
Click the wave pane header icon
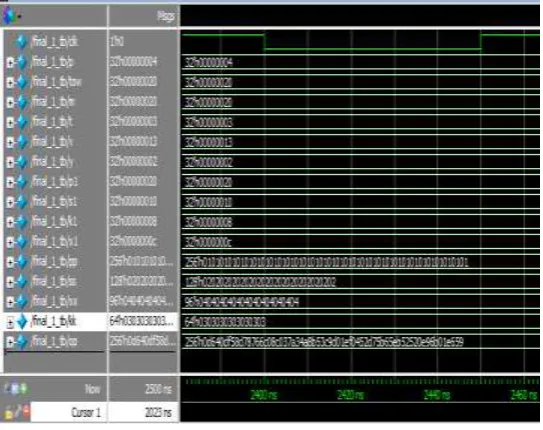click(x=9, y=16)
